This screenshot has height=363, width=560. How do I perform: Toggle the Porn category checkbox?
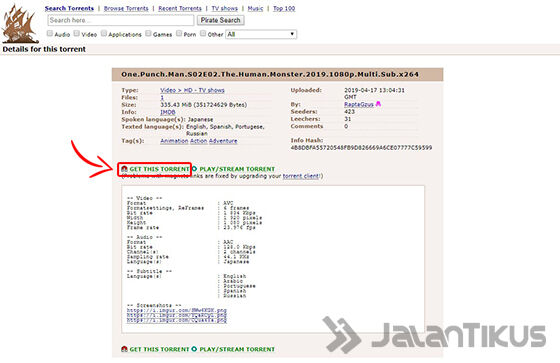(x=179, y=34)
